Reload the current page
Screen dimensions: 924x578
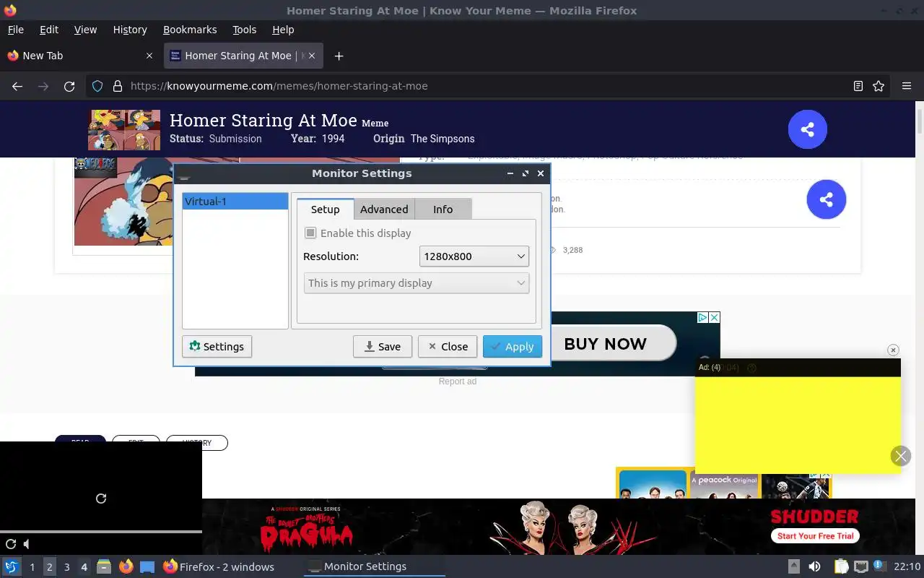pyautogui.click(x=69, y=86)
